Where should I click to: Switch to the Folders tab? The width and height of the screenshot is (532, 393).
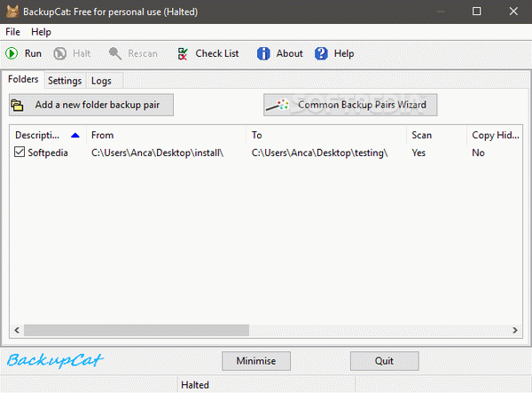click(23, 79)
